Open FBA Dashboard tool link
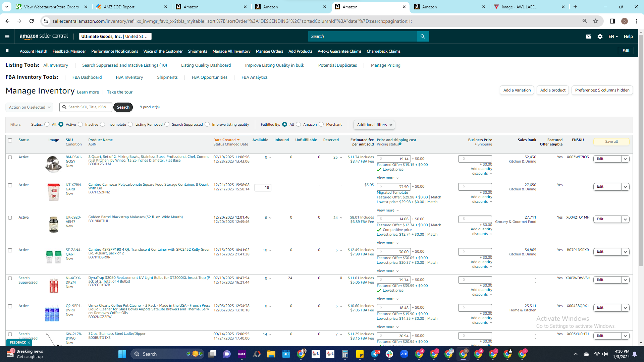The height and width of the screenshot is (362, 644). 87,77
